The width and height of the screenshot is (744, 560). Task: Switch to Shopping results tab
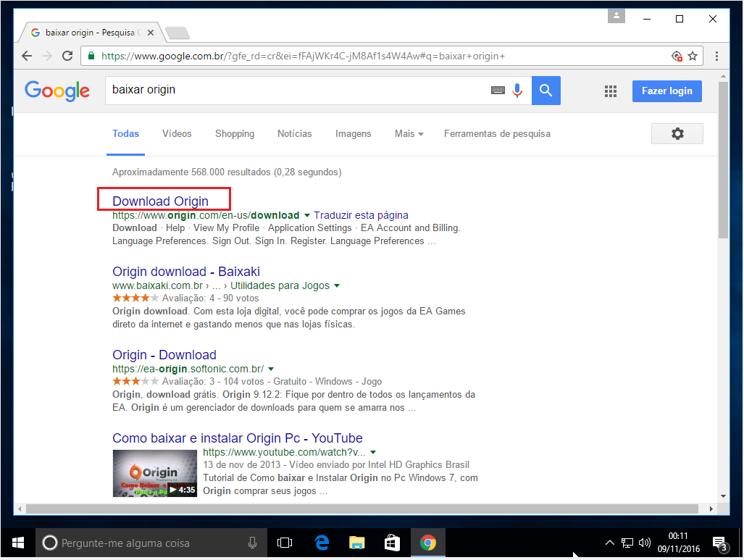[235, 134]
